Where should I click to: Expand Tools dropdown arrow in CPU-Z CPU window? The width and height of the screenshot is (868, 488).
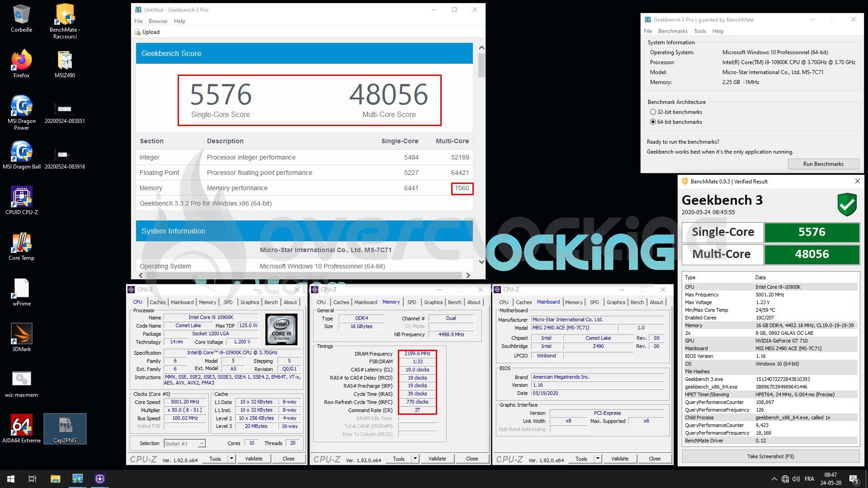click(x=231, y=459)
